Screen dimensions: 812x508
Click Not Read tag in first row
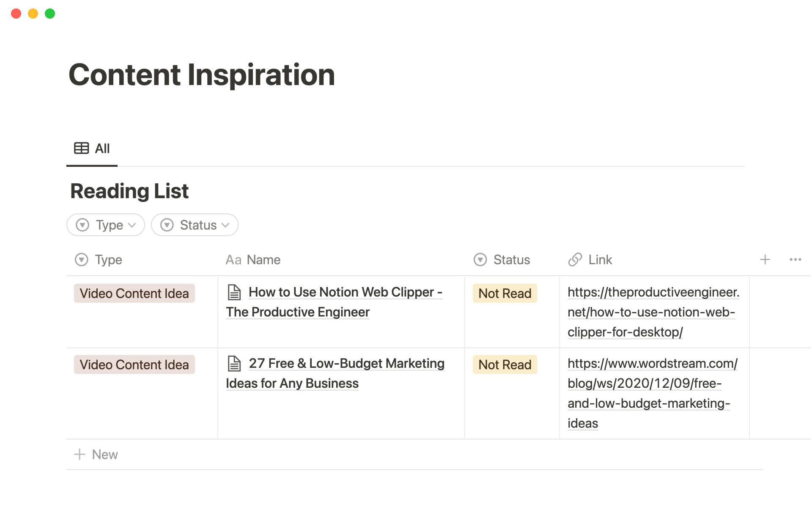[x=505, y=293]
